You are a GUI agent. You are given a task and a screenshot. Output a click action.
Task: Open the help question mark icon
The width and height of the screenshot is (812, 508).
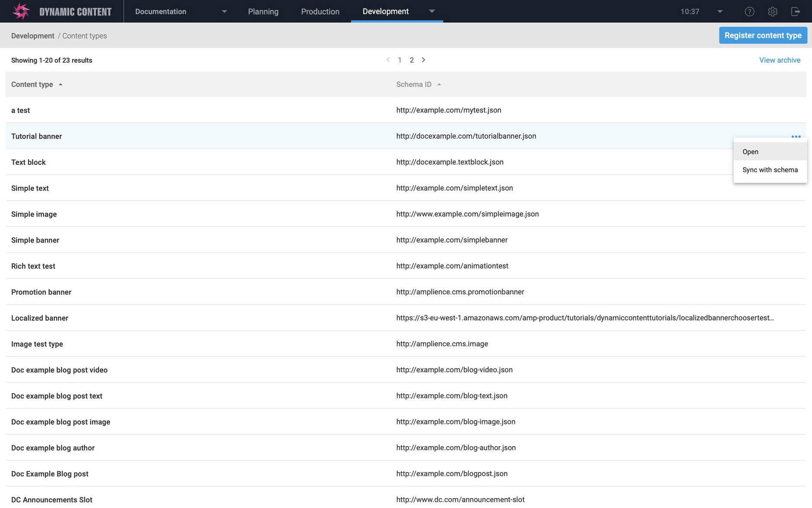point(750,11)
